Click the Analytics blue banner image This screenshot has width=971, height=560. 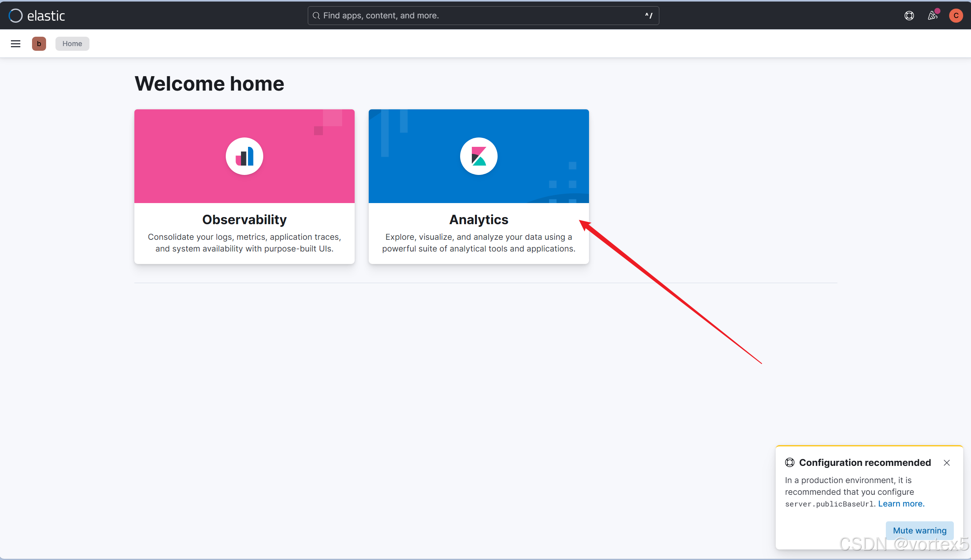(x=479, y=156)
